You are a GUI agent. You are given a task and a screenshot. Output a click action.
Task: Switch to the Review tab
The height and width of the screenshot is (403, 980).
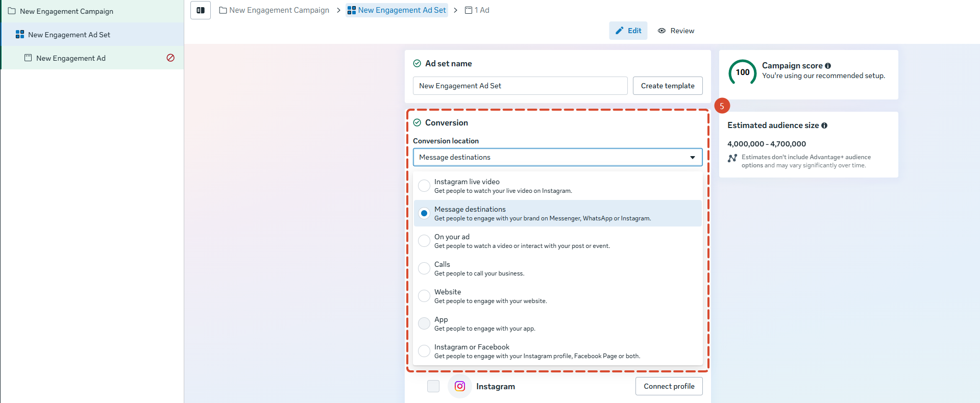click(676, 31)
